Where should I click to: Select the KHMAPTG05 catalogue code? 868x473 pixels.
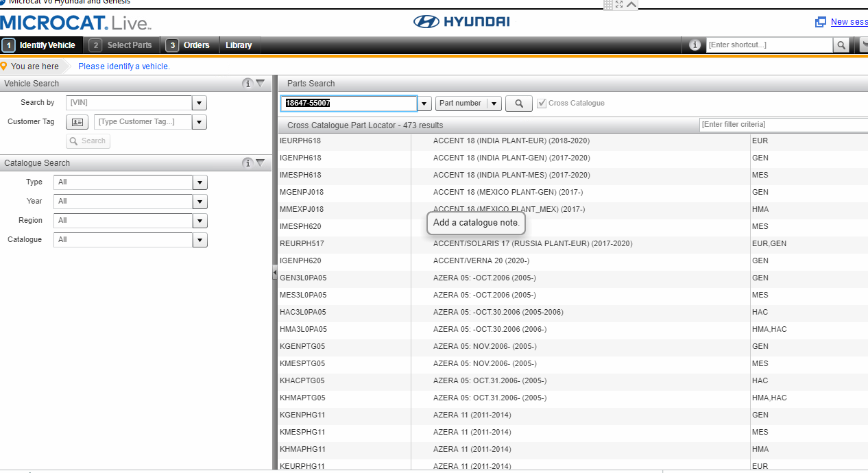click(x=302, y=398)
